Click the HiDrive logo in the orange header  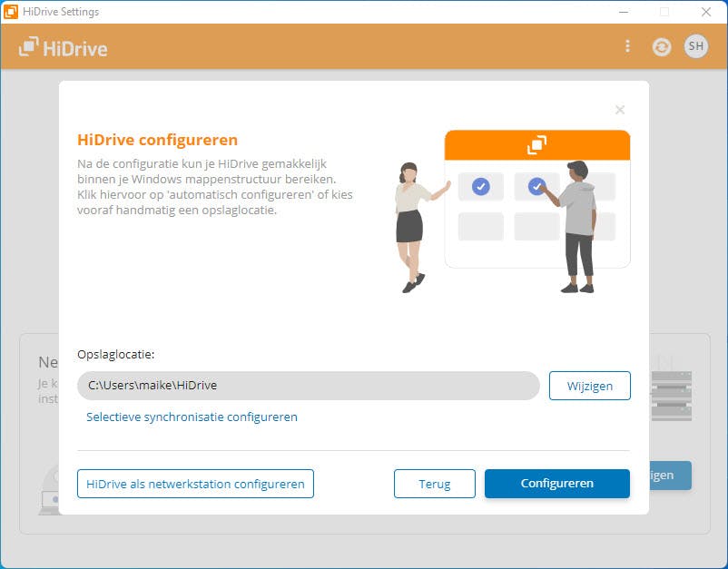tap(64, 45)
